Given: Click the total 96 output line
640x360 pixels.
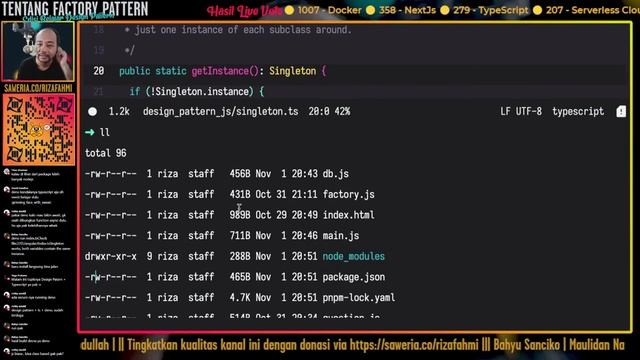Looking at the screenshot, I should pos(106,153).
